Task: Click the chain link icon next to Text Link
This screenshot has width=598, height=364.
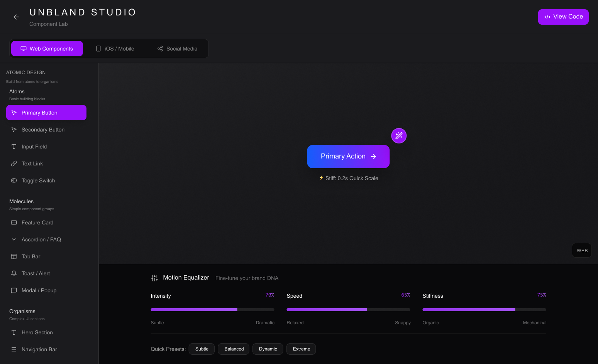Action: [14, 163]
